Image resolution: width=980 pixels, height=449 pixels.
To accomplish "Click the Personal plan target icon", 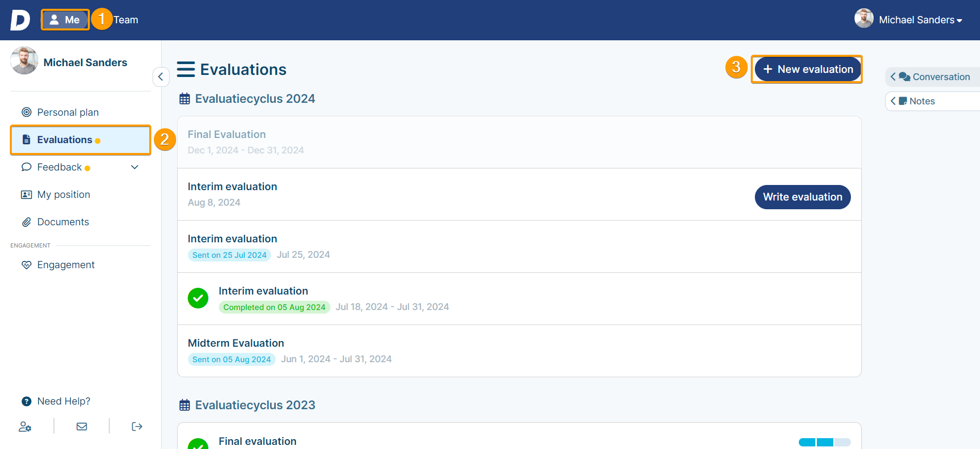I will tap(26, 112).
